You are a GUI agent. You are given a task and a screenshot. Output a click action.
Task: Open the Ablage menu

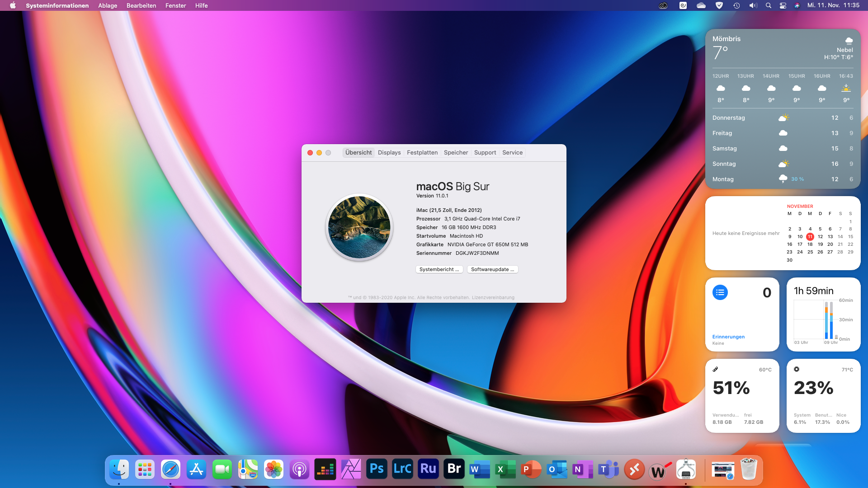[x=108, y=5]
